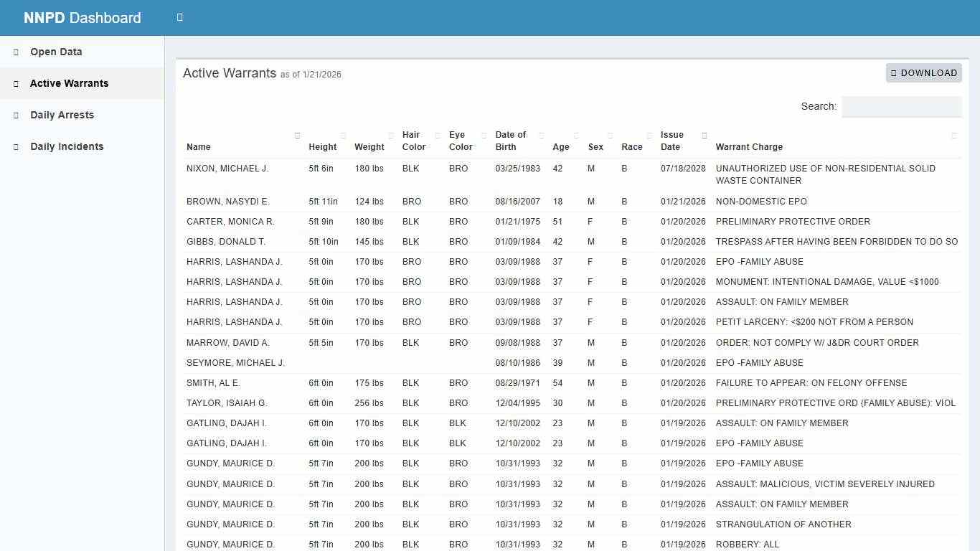
Task: Toggle the sidebar with the hamburger icon
Action: pos(179,17)
